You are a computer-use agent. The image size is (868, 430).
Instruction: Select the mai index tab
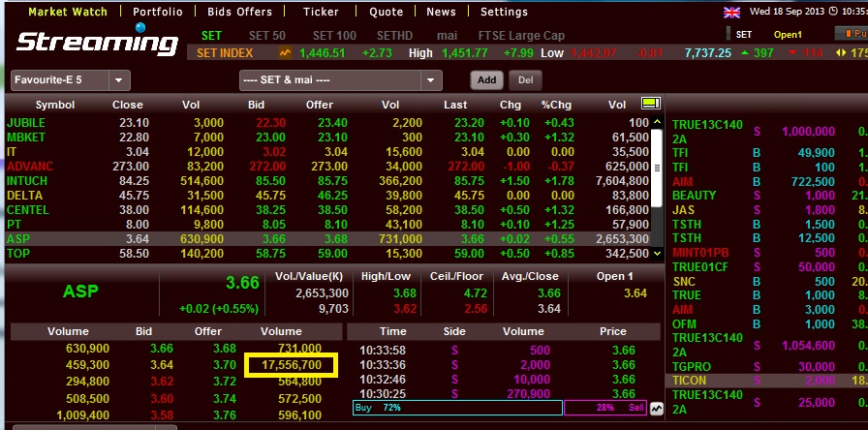coord(447,36)
